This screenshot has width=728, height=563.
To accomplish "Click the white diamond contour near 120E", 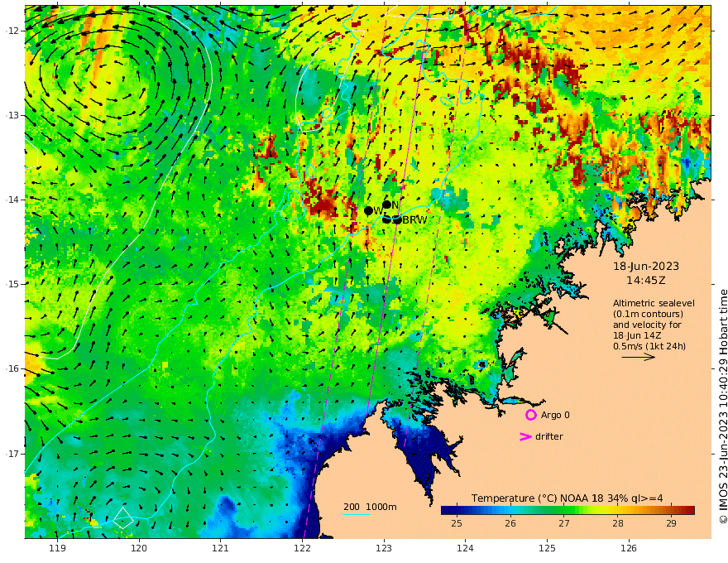I will (122, 517).
